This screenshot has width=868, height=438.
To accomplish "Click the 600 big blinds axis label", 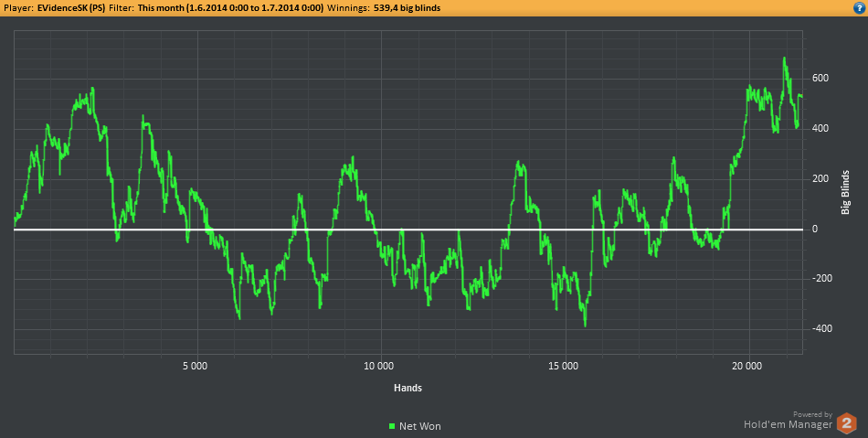I will tap(820, 79).
